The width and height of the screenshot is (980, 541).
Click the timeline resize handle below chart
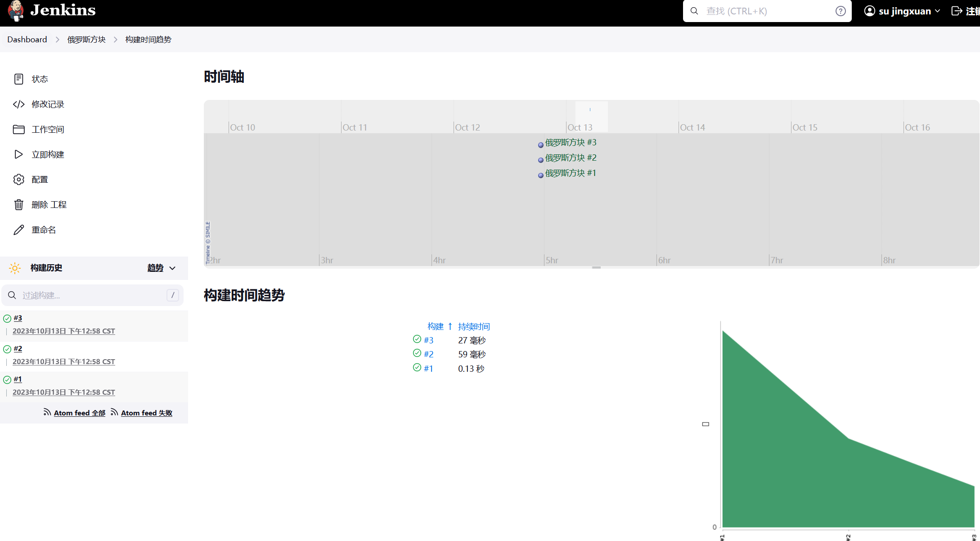tap(596, 267)
